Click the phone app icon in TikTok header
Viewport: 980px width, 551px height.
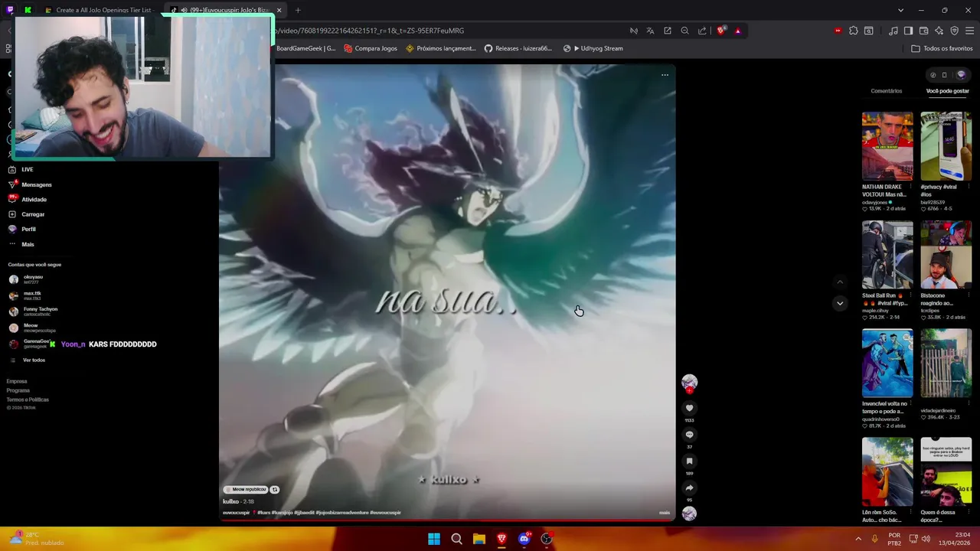click(945, 75)
